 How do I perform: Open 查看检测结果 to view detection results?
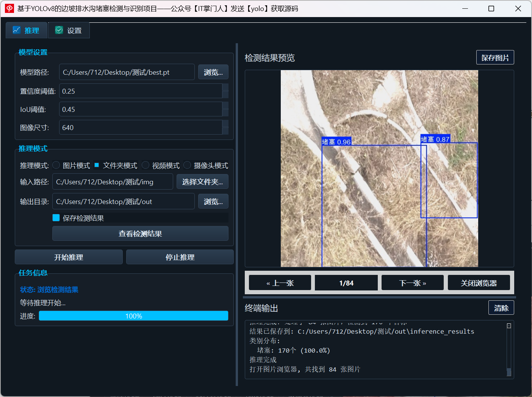140,234
